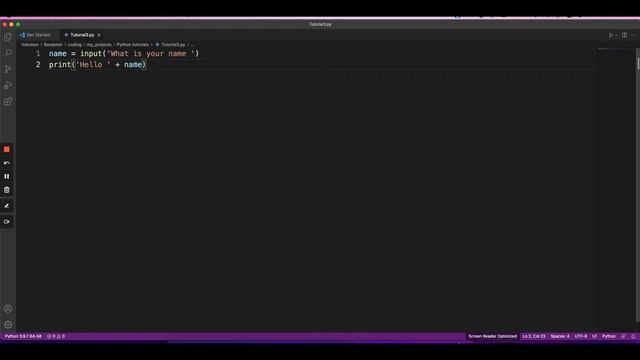Viewport: 640px width, 360px height.
Task: Stop recording with the red square button
Action: 7,149
